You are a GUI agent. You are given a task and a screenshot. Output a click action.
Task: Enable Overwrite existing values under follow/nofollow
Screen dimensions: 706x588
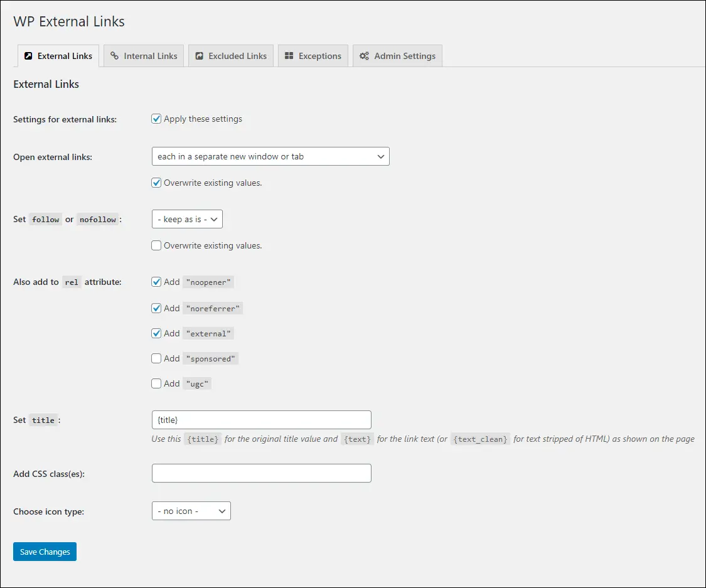coord(156,245)
